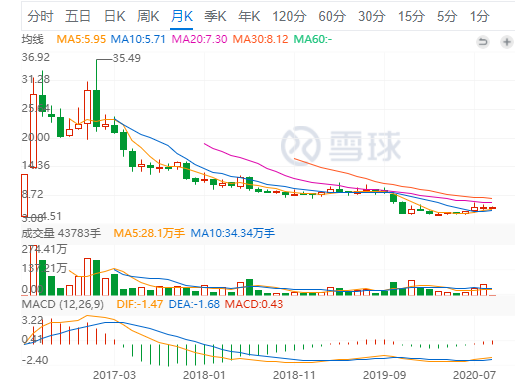Click the DEA:-1.68 value
Viewport: 515px width, 392px height.
(194, 304)
